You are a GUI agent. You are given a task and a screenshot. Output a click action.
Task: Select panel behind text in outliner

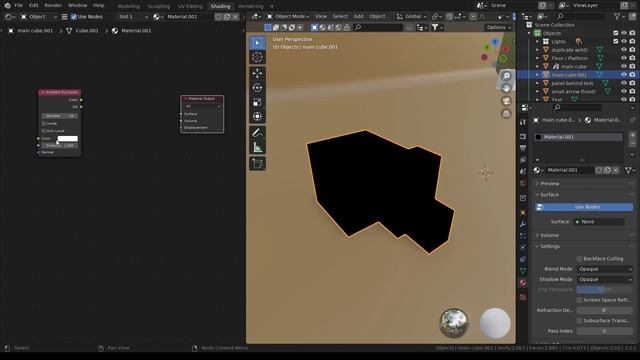click(x=572, y=83)
